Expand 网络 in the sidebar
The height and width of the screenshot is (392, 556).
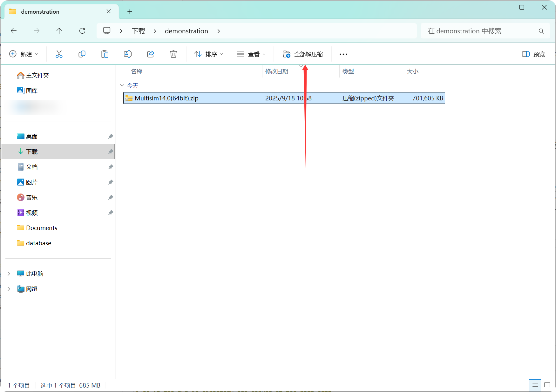[9, 289]
